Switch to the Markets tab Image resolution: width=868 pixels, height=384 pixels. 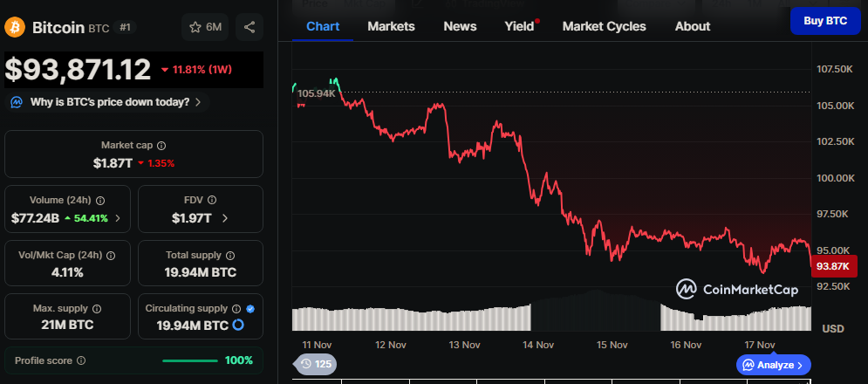pyautogui.click(x=391, y=26)
